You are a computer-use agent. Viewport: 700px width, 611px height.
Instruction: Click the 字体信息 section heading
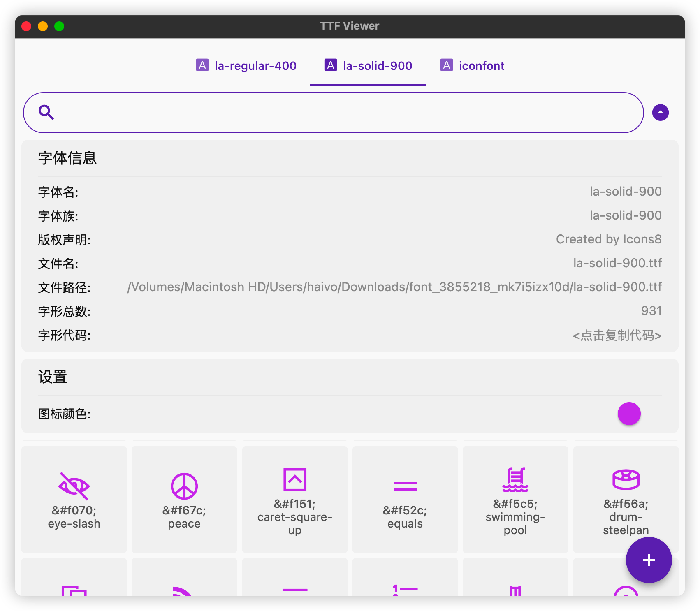67,158
